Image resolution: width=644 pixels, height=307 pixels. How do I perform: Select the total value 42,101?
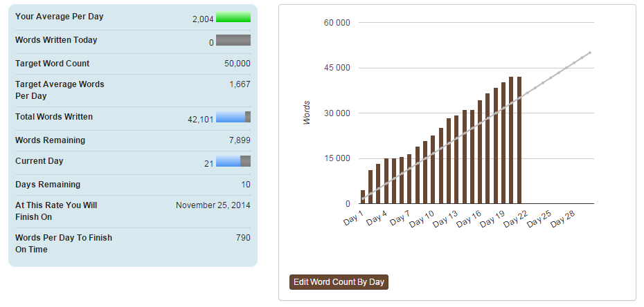[x=201, y=120]
